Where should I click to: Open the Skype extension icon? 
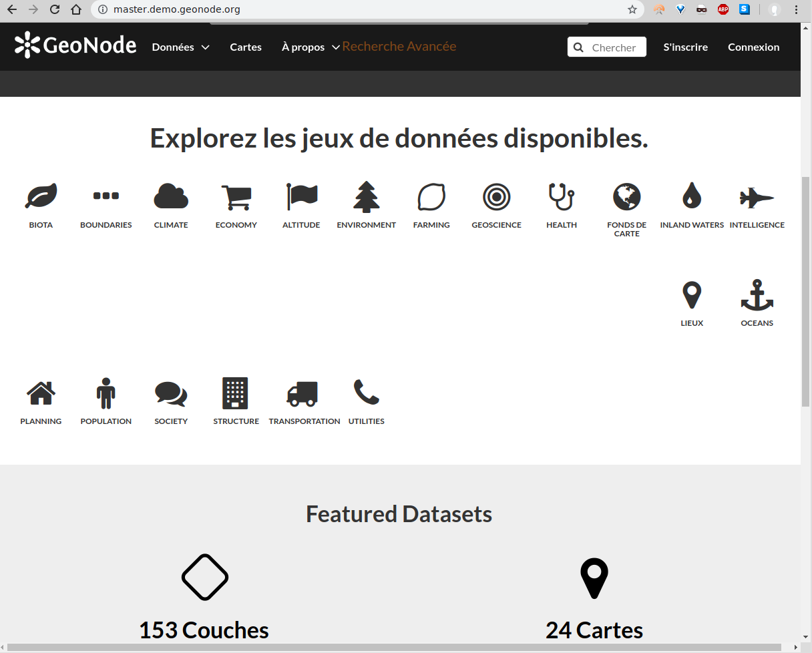[x=745, y=9]
